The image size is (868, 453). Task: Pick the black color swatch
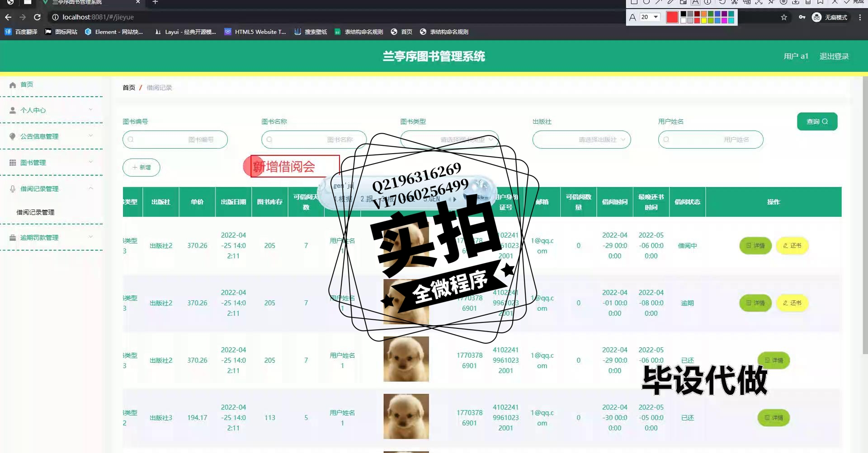click(683, 14)
